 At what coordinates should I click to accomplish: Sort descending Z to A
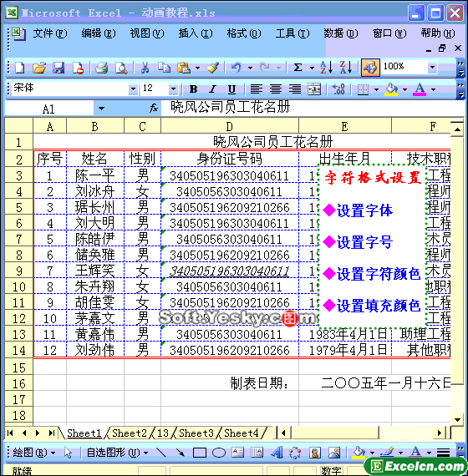coord(346,68)
